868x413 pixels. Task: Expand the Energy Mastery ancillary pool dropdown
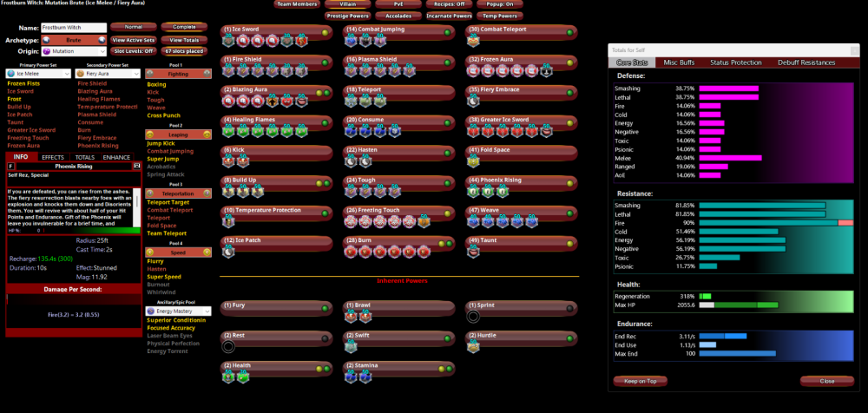coord(177,310)
